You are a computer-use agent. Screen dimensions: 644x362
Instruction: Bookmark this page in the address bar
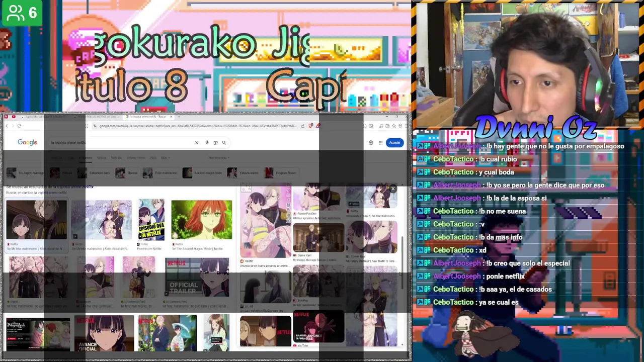(87, 126)
